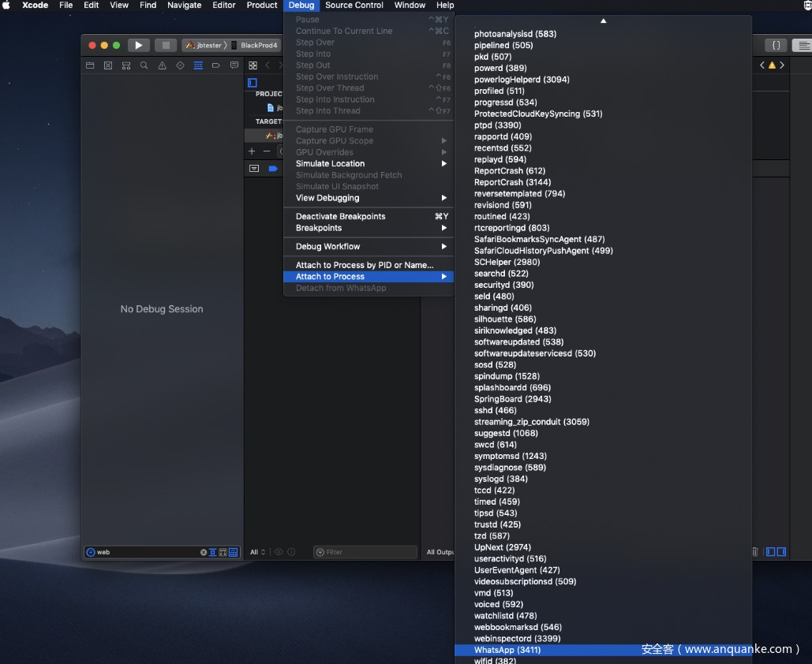This screenshot has height=664, width=812.
Task: Clear the web filter text field
Action: [204, 552]
